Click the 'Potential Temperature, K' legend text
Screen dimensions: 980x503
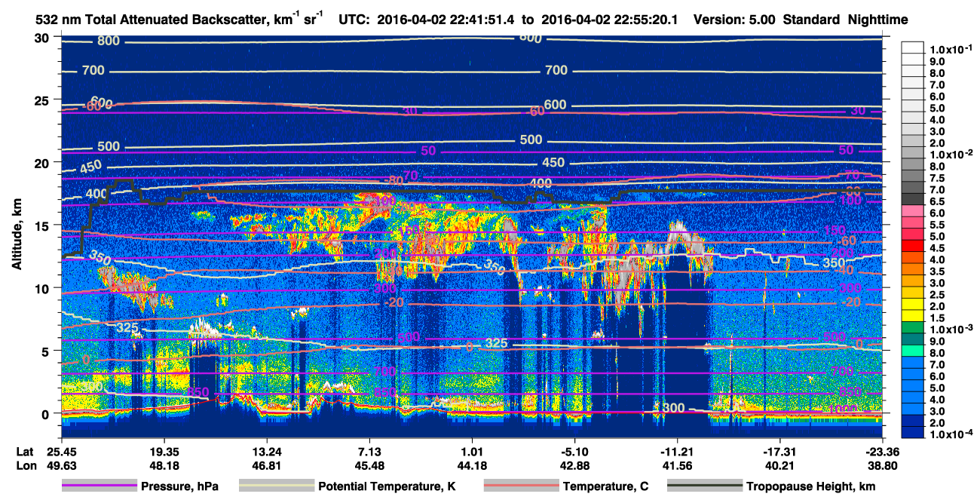point(387,486)
